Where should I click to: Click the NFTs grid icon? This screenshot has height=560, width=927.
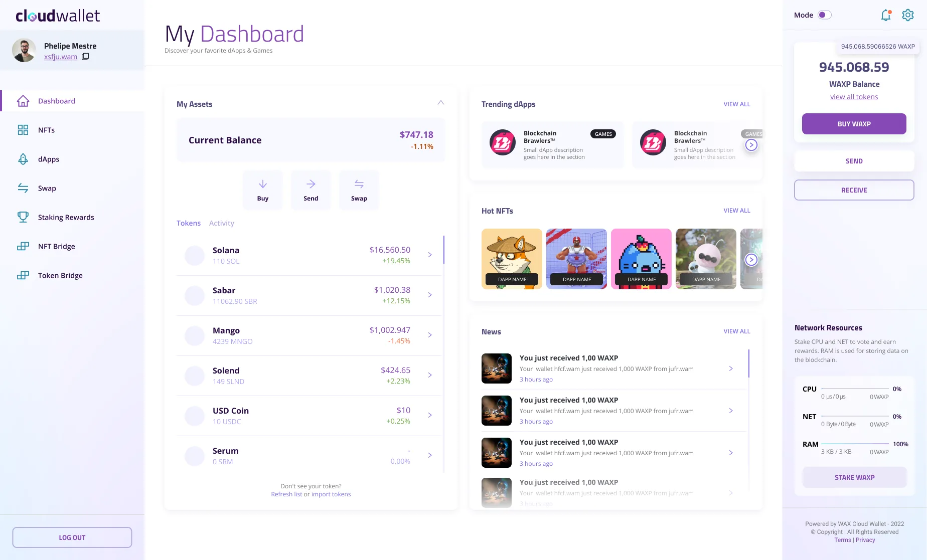[x=23, y=130]
